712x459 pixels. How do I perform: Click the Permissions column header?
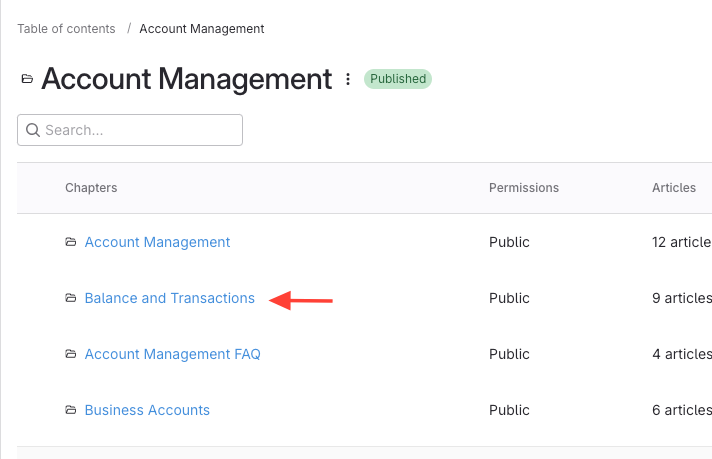tap(523, 188)
